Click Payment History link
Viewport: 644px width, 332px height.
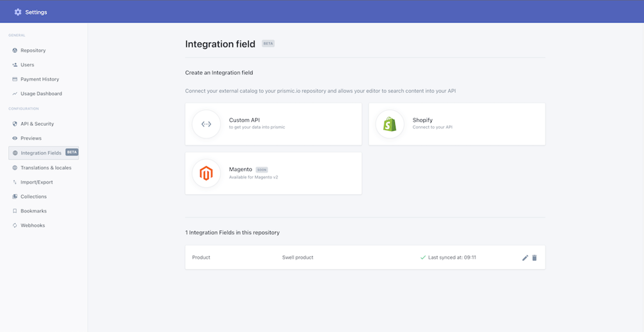pos(40,79)
